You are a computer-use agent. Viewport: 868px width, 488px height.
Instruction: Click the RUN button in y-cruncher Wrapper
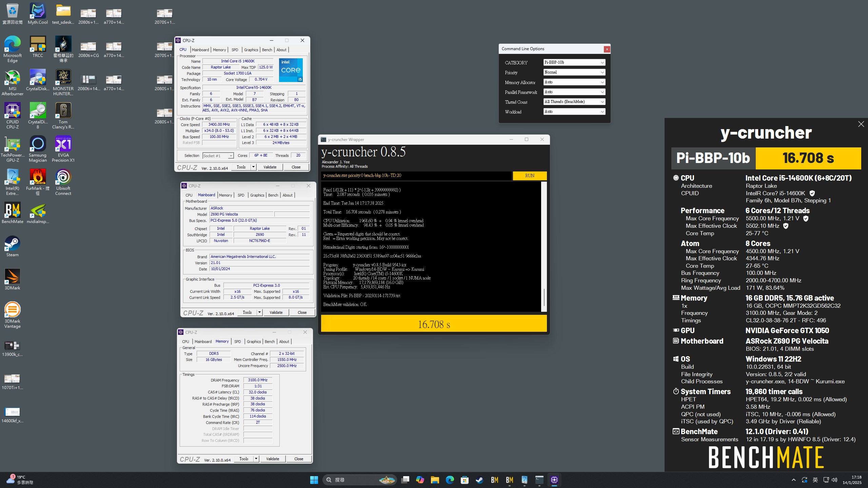[x=530, y=176]
